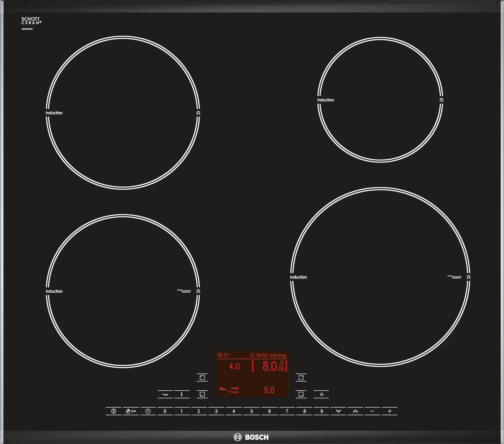This screenshot has height=444, width=504.
Task: Tap the pan icon on front-left zone
Action: point(184,291)
